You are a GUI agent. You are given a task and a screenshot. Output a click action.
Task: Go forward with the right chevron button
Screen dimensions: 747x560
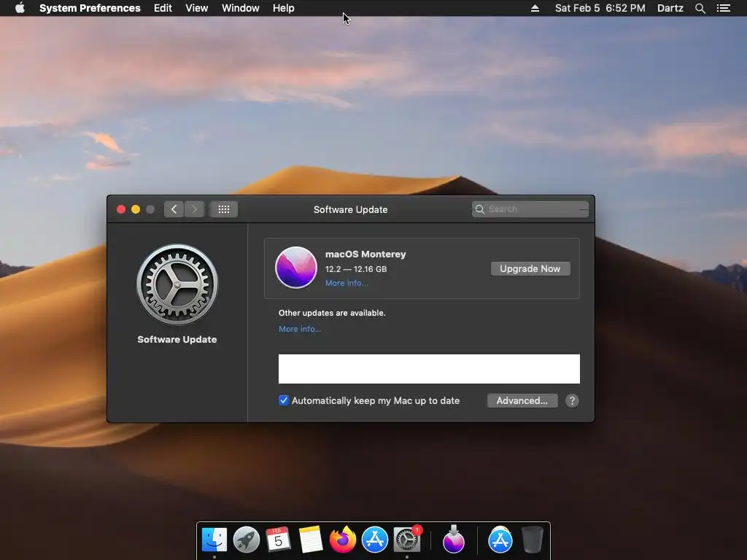pyautogui.click(x=194, y=209)
